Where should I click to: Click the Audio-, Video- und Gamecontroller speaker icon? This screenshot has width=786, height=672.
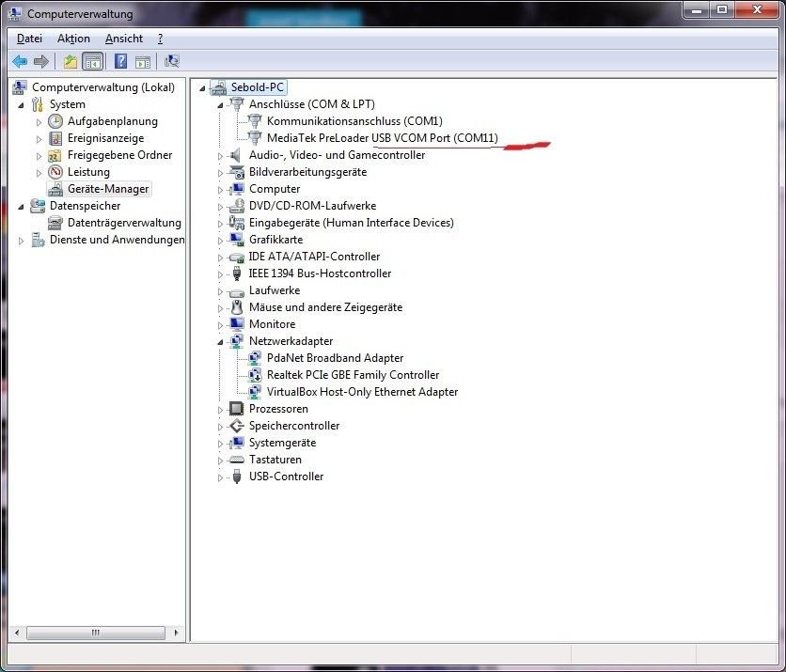[236, 155]
